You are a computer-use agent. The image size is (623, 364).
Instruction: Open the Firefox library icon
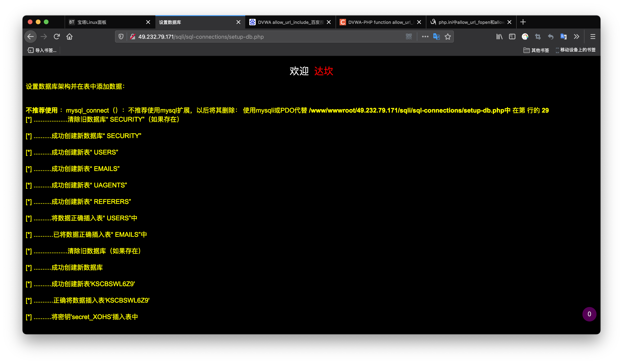(x=499, y=37)
